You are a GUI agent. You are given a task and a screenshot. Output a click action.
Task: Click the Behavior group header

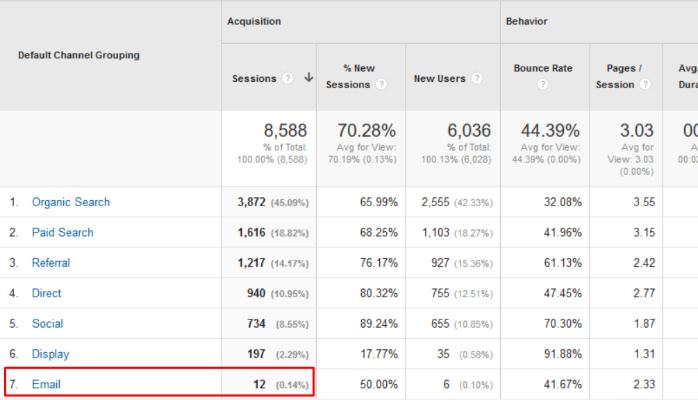pos(527,21)
